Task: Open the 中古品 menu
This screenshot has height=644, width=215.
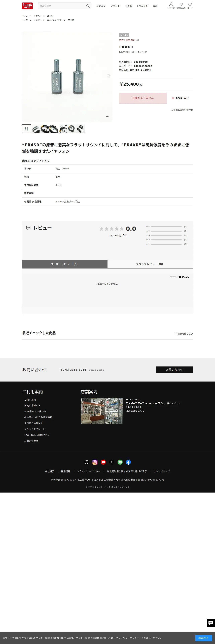Action: [x=128, y=6]
